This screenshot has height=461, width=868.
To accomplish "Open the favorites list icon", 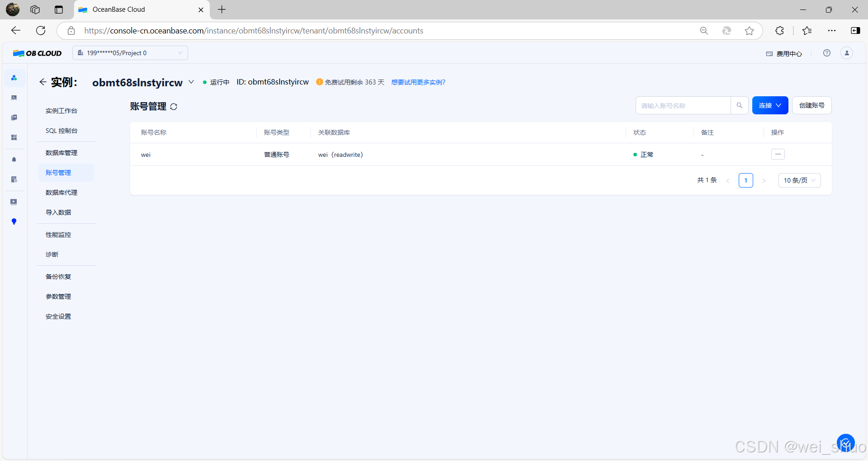I will [807, 31].
